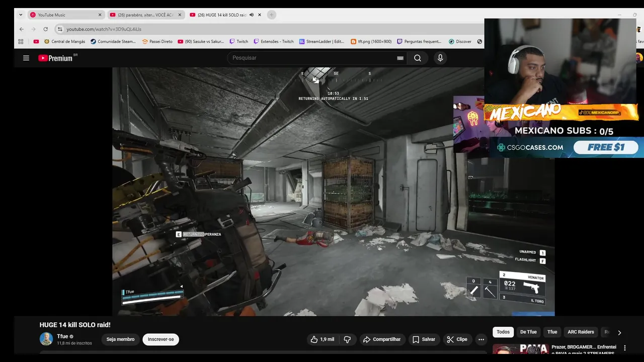Open Tfue channel avatar

point(46,339)
